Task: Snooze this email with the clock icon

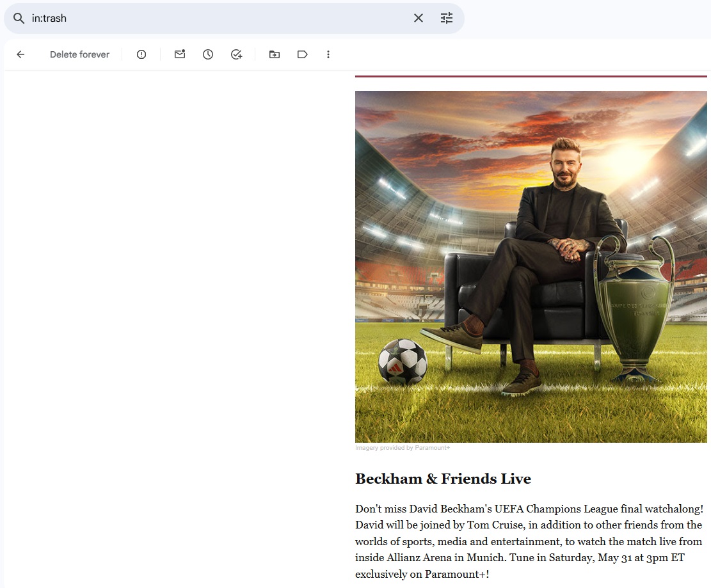Action: (x=208, y=54)
